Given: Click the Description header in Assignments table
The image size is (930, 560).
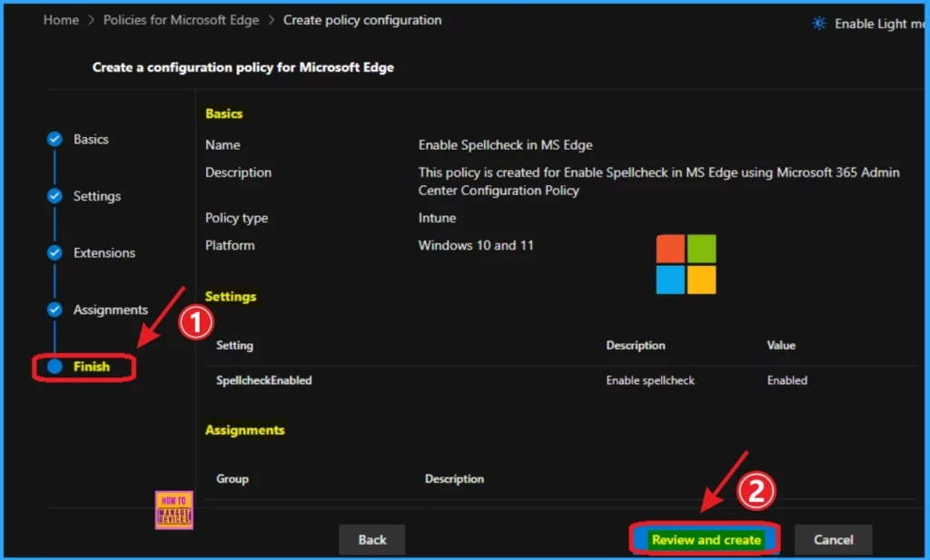Looking at the screenshot, I should tap(454, 479).
